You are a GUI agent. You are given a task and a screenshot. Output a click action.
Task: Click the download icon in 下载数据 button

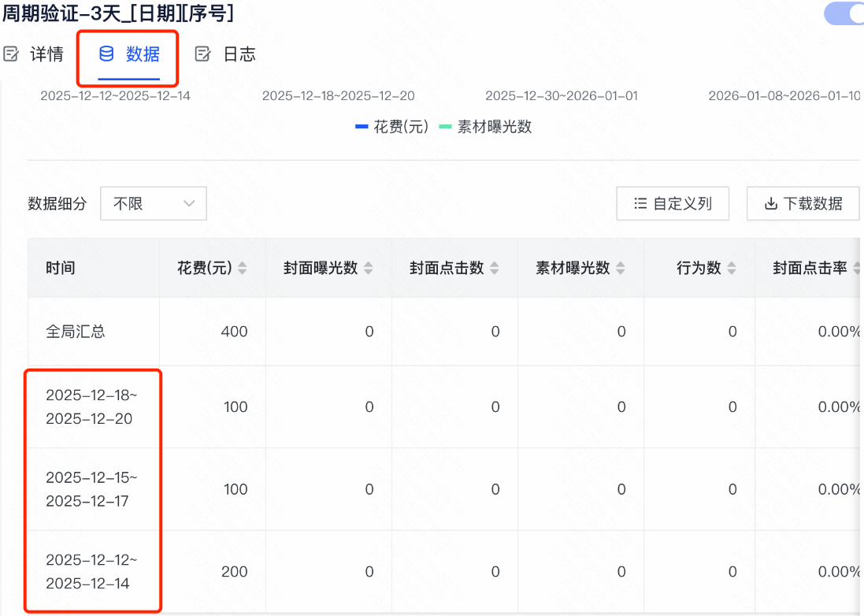point(769,203)
